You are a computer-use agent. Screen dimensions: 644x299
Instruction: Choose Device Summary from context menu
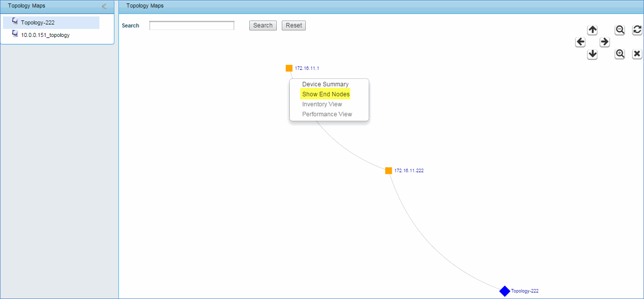(325, 84)
